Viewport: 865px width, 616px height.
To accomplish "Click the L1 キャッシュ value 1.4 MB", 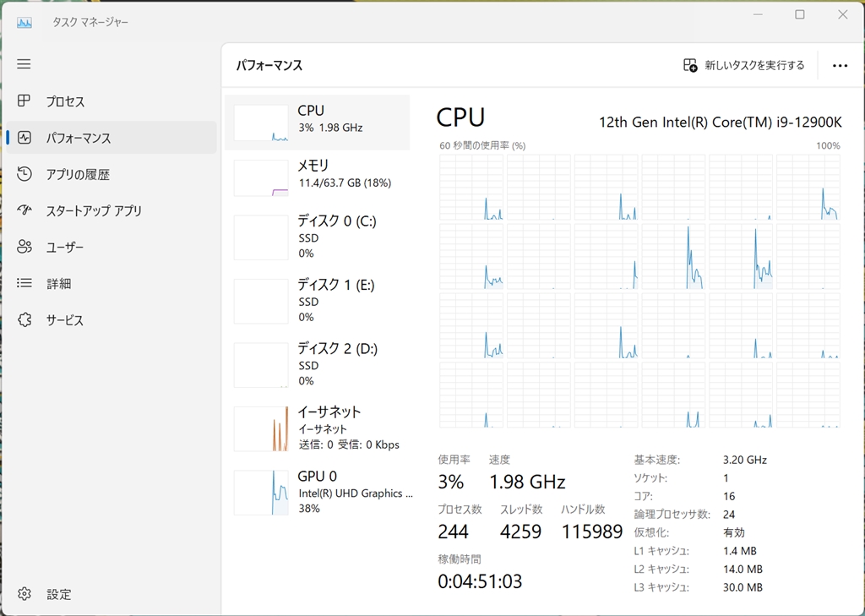I will pyautogui.click(x=740, y=551).
